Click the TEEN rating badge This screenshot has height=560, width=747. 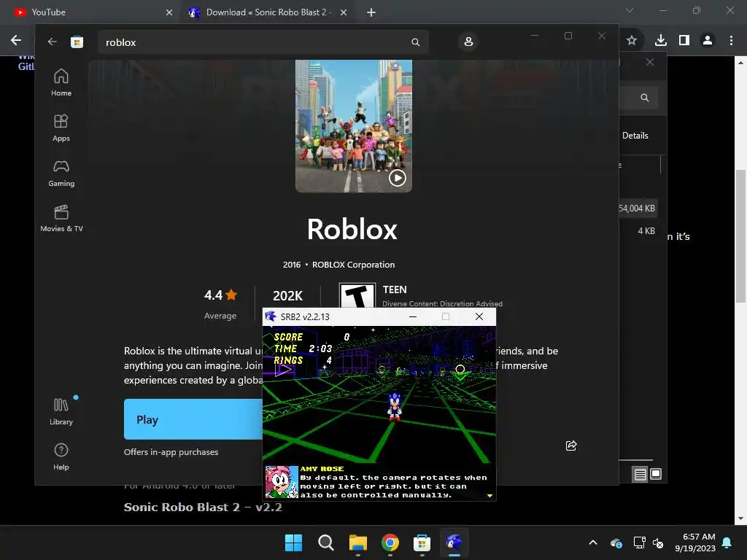(357, 295)
